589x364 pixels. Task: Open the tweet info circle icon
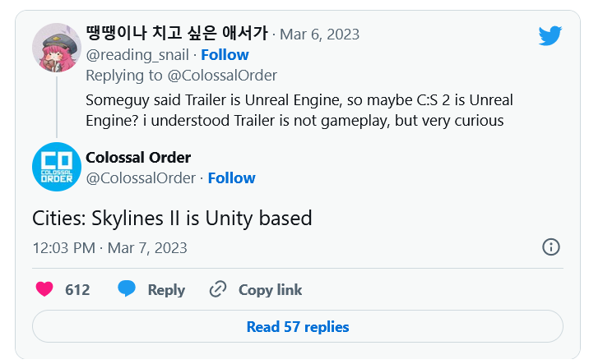551,247
